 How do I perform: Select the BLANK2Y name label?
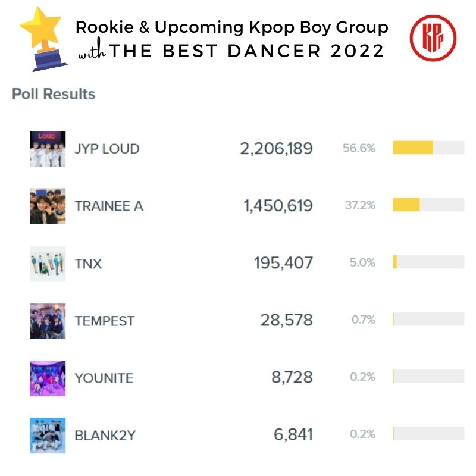point(105,436)
